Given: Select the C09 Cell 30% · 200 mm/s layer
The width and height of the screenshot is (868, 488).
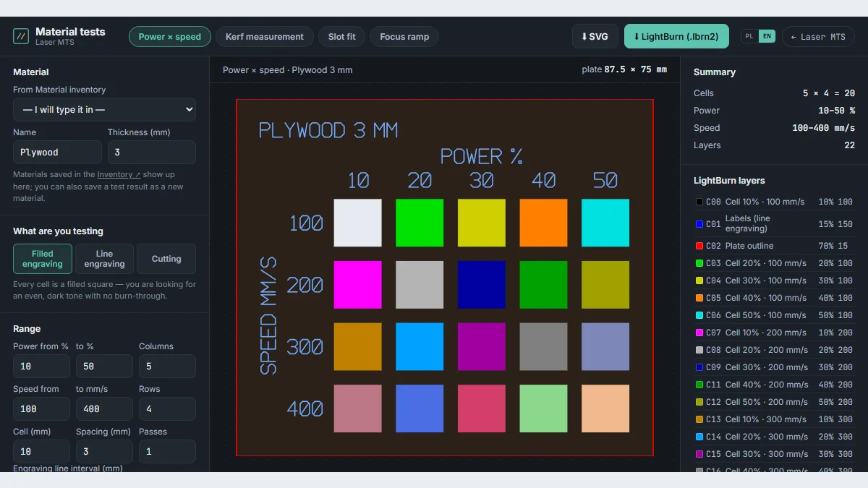Looking at the screenshot, I should 774,367.
